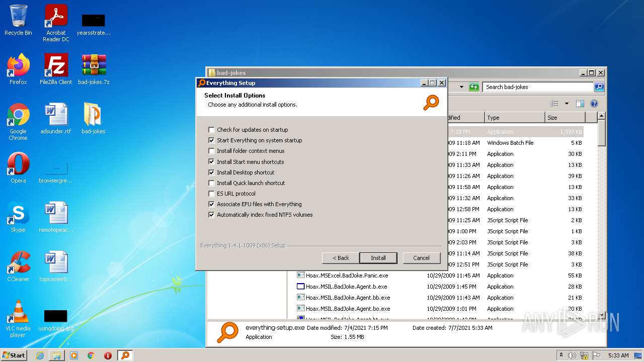Sort by Type column header

click(515, 118)
